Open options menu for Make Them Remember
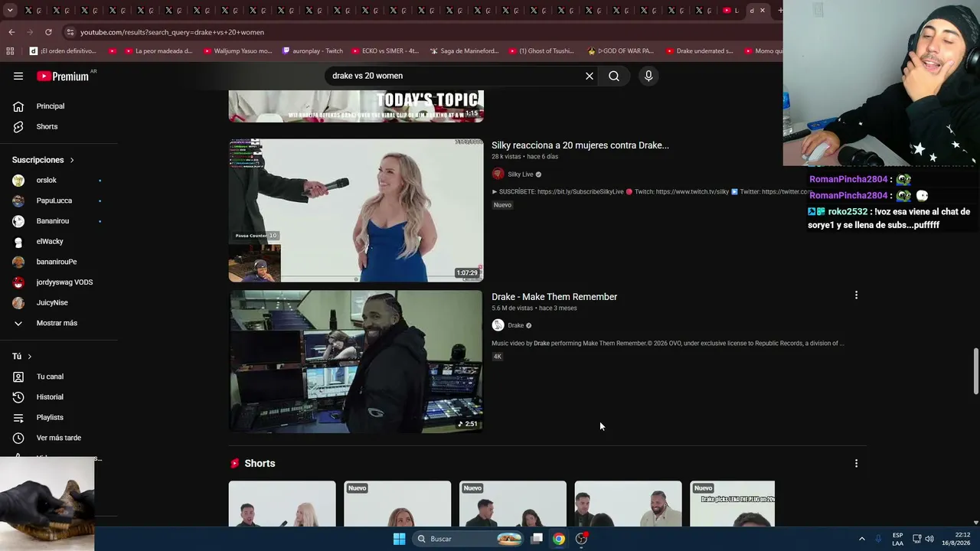 point(856,295)
